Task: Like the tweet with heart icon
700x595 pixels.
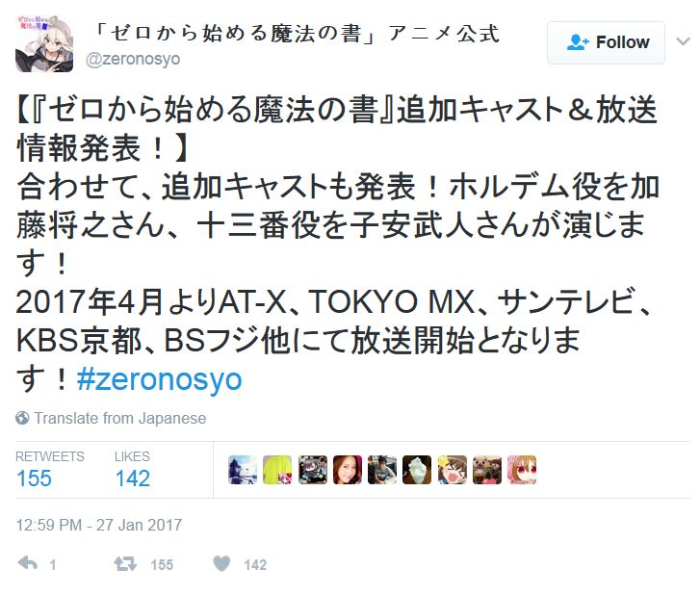Action: pyautogui.click(x=221, y=564)
